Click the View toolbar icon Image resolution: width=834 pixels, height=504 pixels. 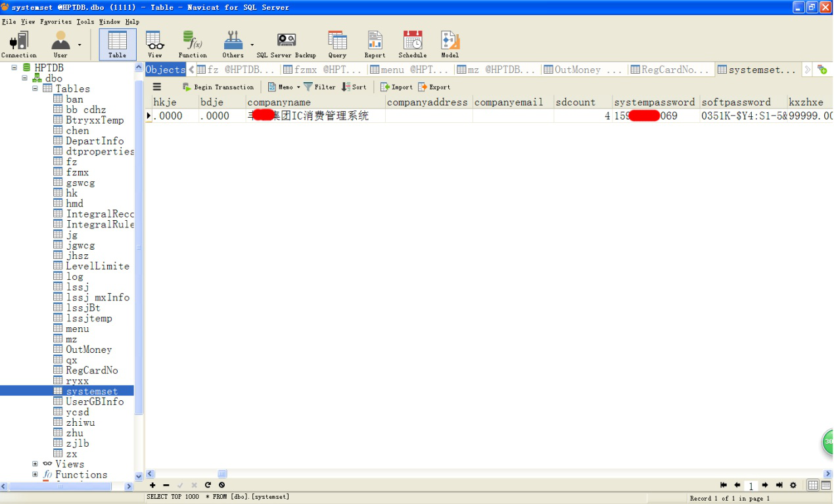point(155,44)
